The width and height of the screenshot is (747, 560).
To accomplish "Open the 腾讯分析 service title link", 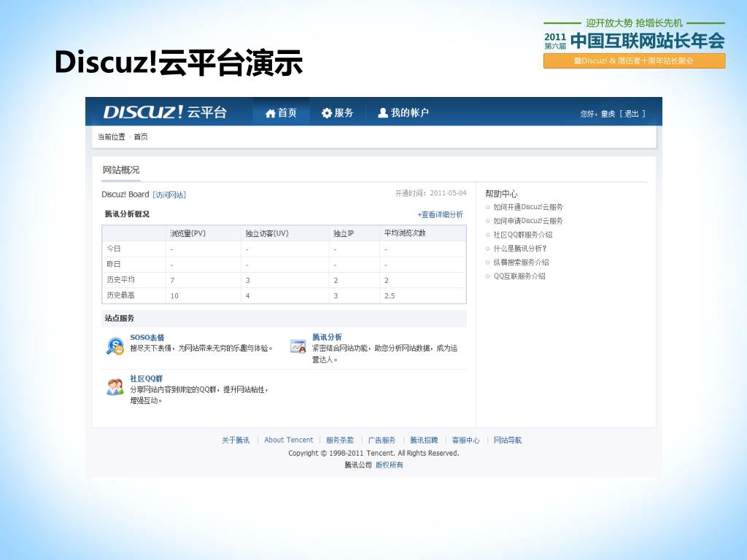I will (328, 337).
